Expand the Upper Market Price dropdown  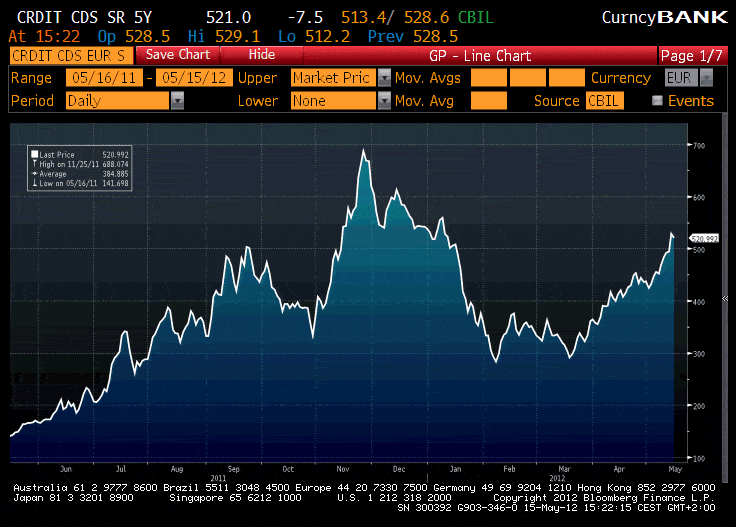380,78
